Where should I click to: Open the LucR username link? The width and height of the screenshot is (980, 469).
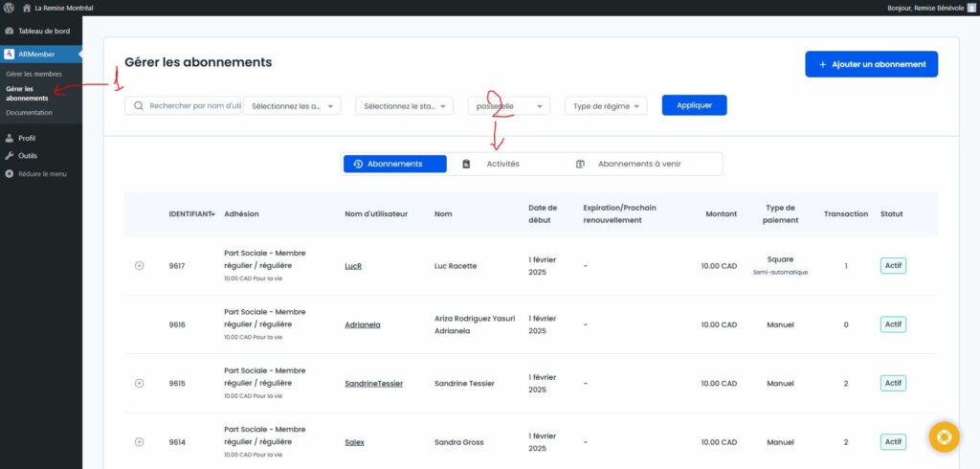[x=353, y=266]
